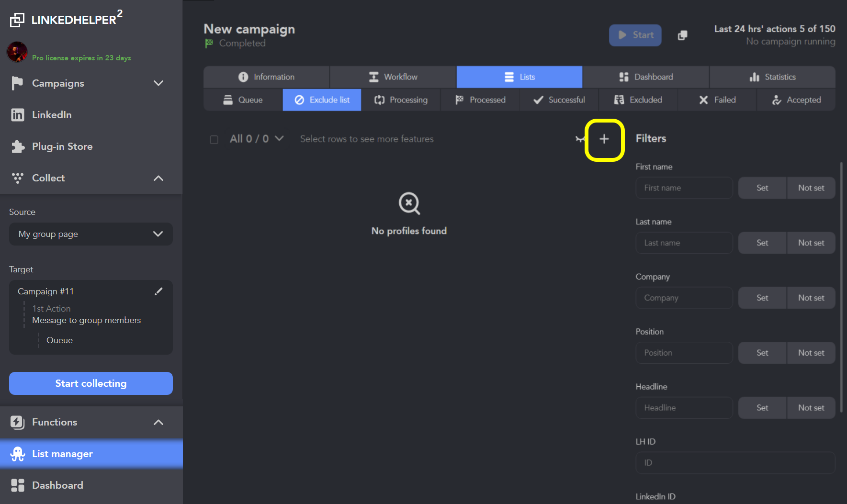Screen dimensions: 847x504
Task: Click the Collect dots icon
Action: (x=18, y=178)
